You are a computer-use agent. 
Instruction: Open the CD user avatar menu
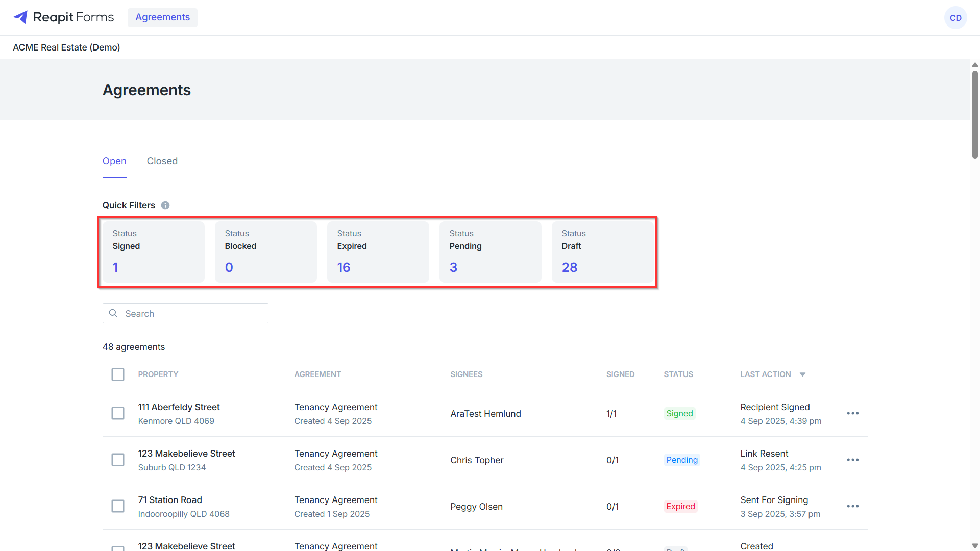[955, 18]
